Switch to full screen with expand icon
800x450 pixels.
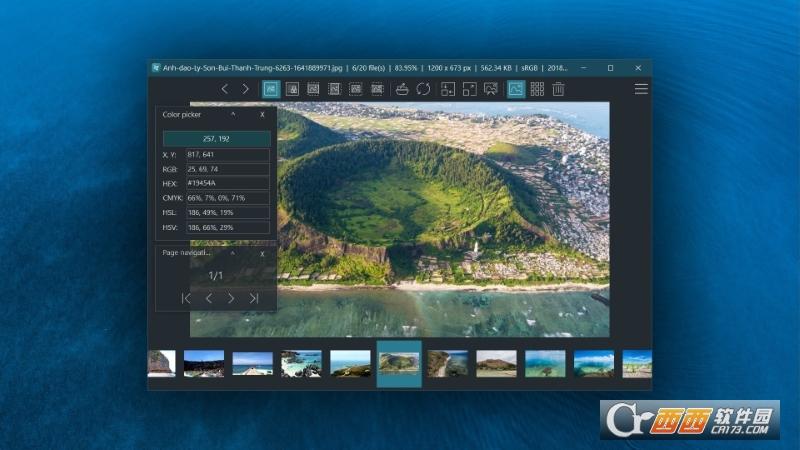pos(469,89)
